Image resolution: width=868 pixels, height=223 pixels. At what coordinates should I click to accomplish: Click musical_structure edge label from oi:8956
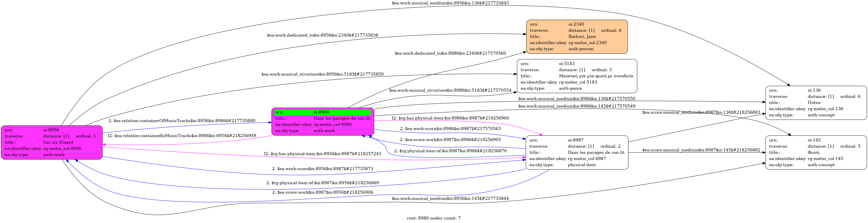322,74
